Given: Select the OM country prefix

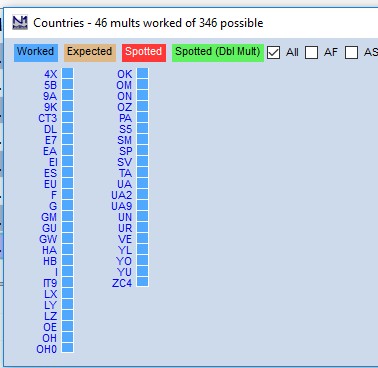Looking at the screenshot, I should (124, 85).
